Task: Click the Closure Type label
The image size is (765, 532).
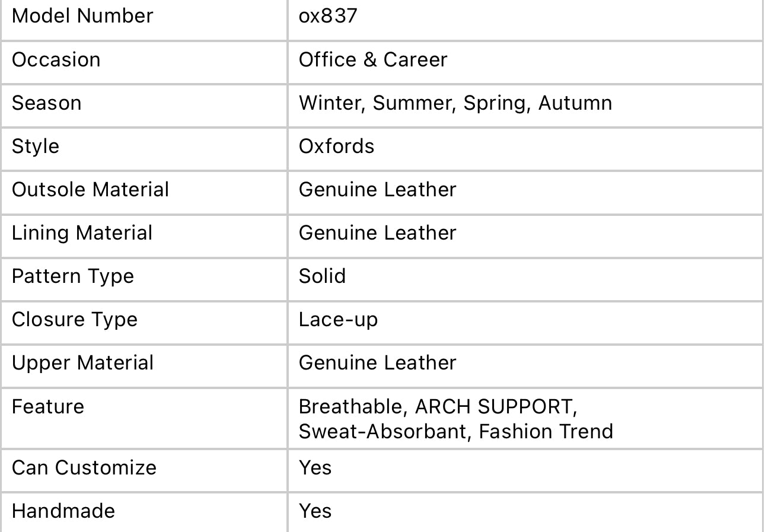Action: click(x=75, y=320)
